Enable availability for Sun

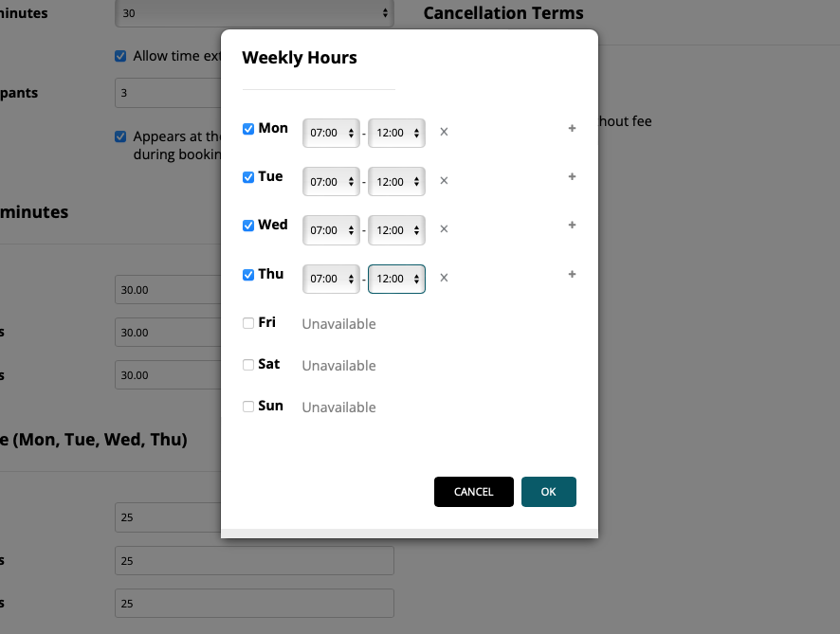tap(247, 406)
